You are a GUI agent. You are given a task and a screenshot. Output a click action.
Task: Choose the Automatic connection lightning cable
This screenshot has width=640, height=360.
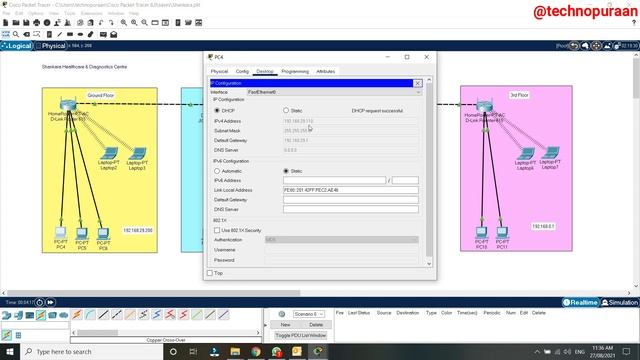click(77, 315)
